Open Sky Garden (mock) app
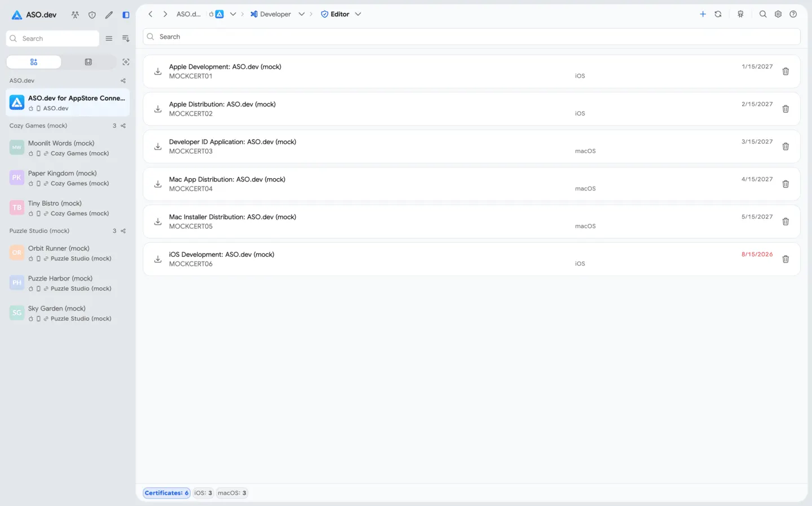The width and height of the screenshot is (812, 506). (x=68, y=313)
